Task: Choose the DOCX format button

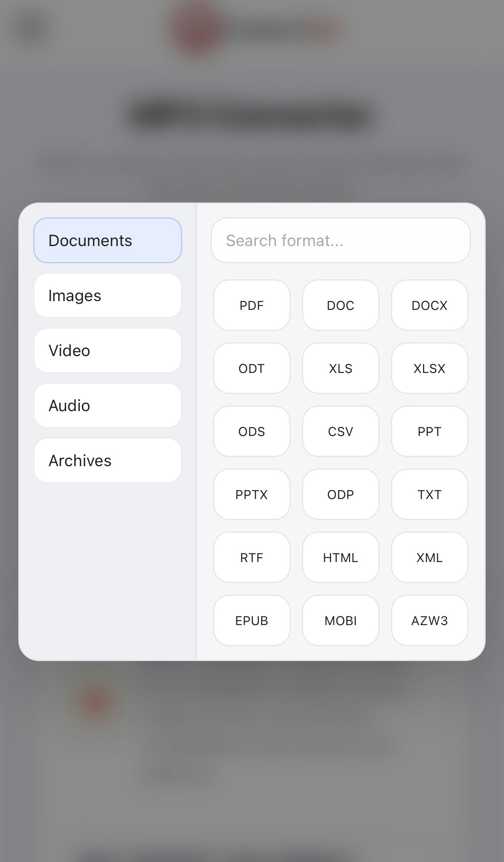Action: (430, 305)
